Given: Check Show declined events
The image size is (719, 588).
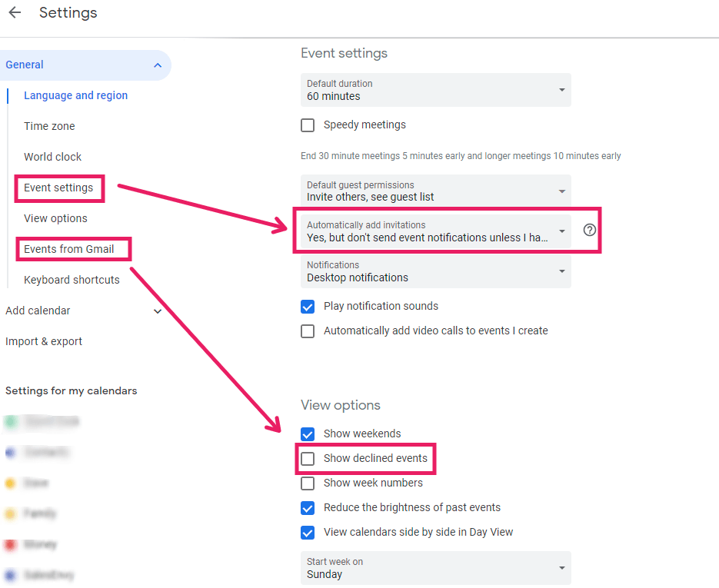Looking at the screenshot, I should pos(308,459).
